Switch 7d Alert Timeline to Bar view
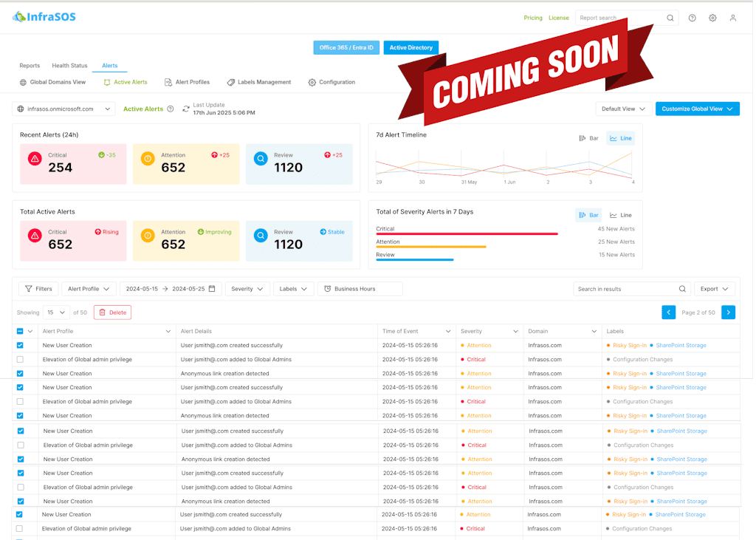 tap(588, 138)
